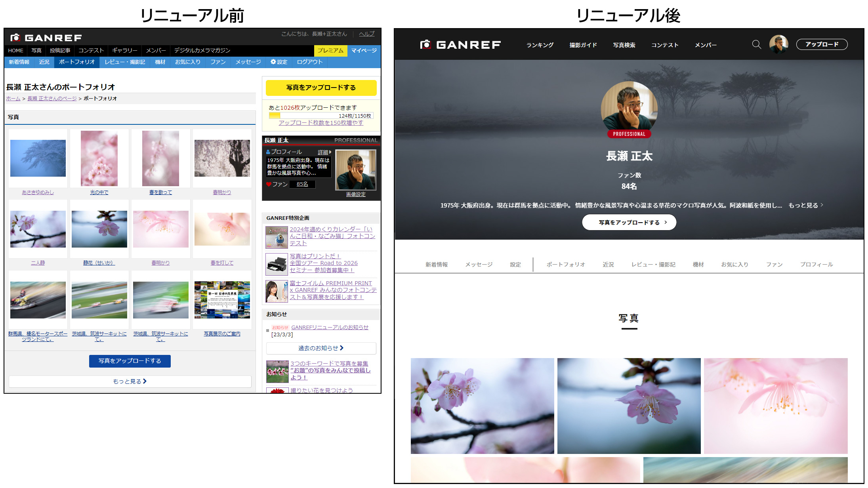This screenshot has height=488, width=868.
Task: Click the GANREF logo in the old page
Action: coord(46,38)
